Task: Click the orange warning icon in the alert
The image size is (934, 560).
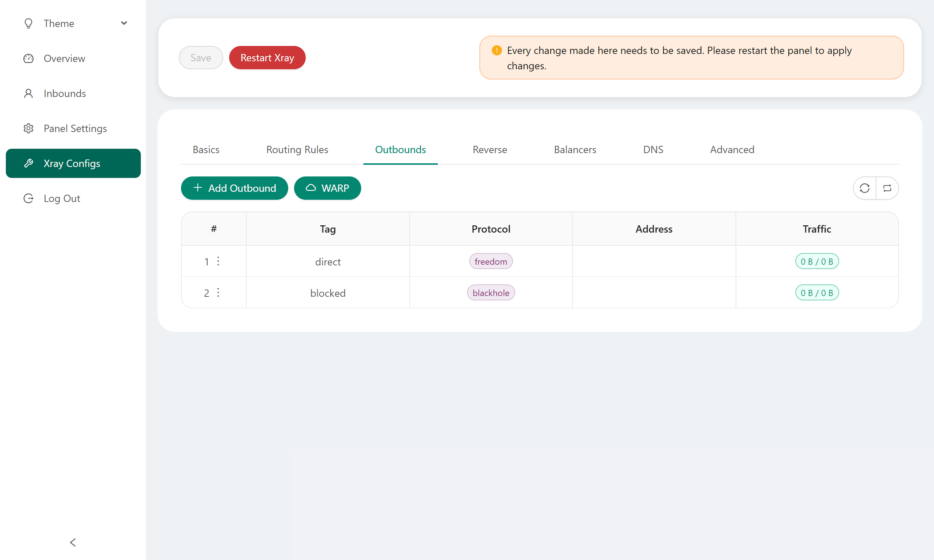Action: [497, 50]
